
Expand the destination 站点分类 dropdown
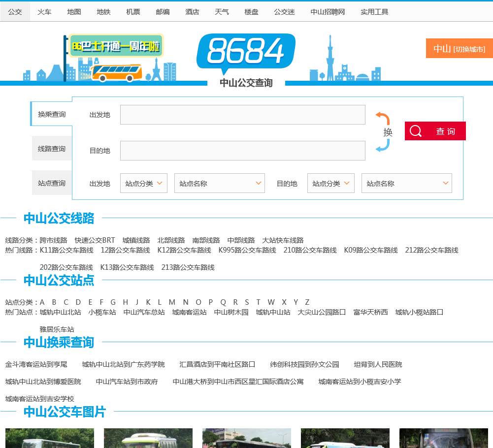pyautogui.click(x=331, y=183)
